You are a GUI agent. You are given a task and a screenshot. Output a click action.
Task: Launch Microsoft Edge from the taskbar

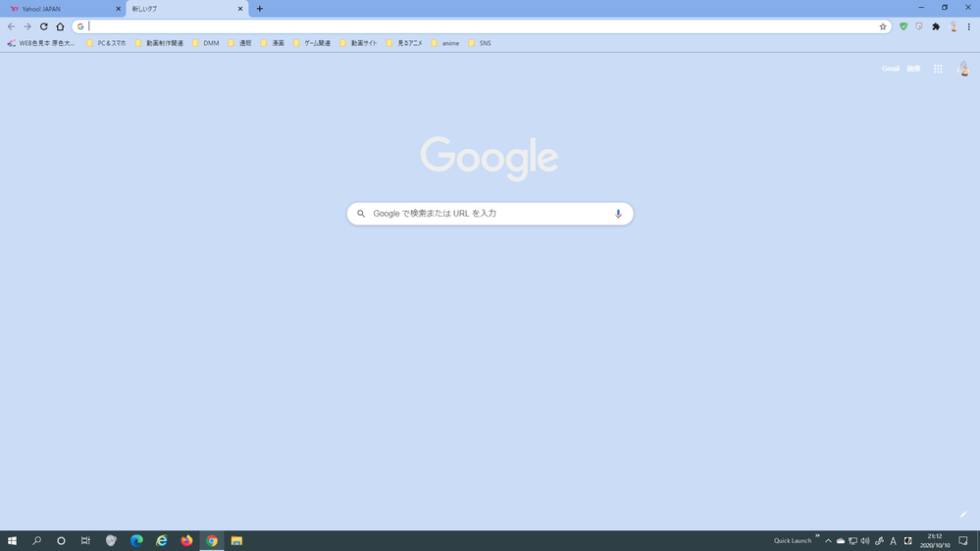136,540
